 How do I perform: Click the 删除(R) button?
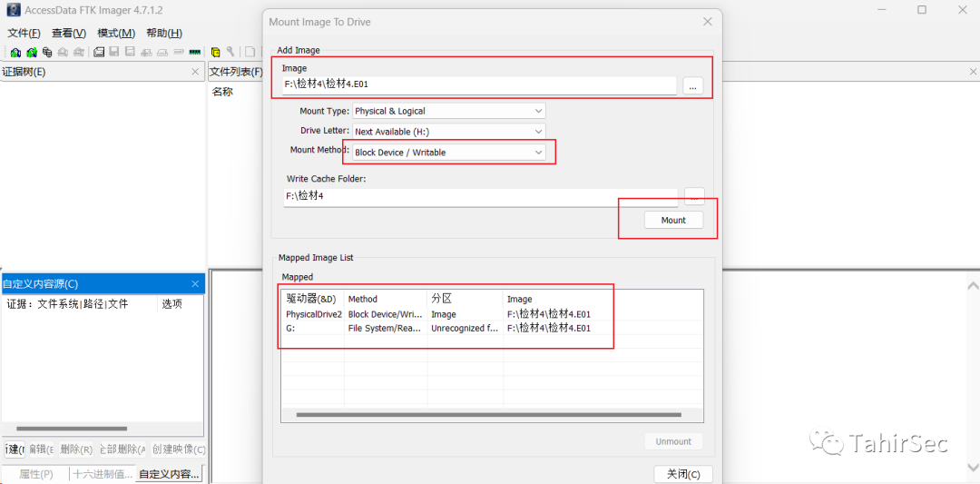pos(77,449)
